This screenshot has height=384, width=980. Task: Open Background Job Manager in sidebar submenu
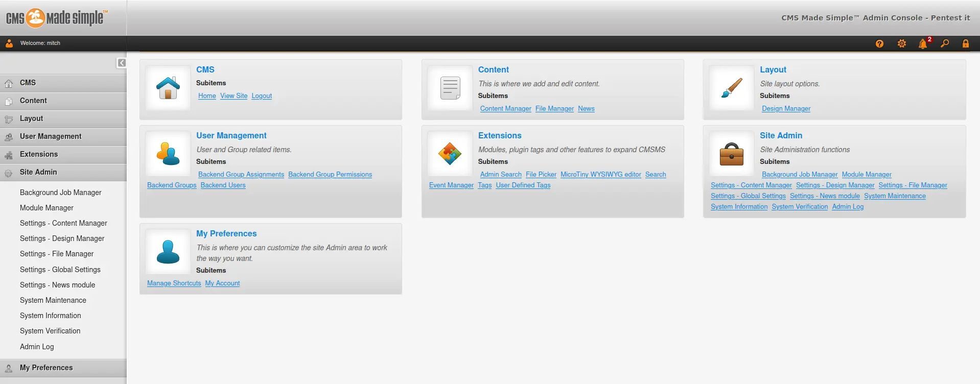pos(61,193)
